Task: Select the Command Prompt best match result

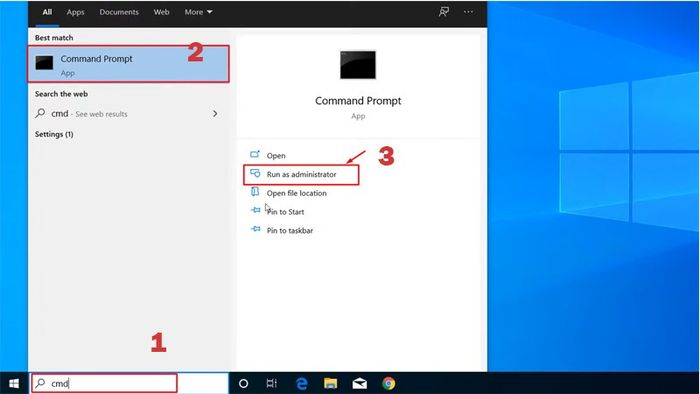Action: click(x=129, y=64)
